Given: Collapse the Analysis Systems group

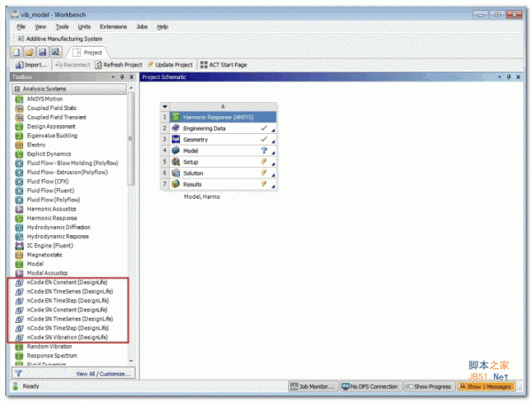Looking at the screenshot, I should pos(15,89).
